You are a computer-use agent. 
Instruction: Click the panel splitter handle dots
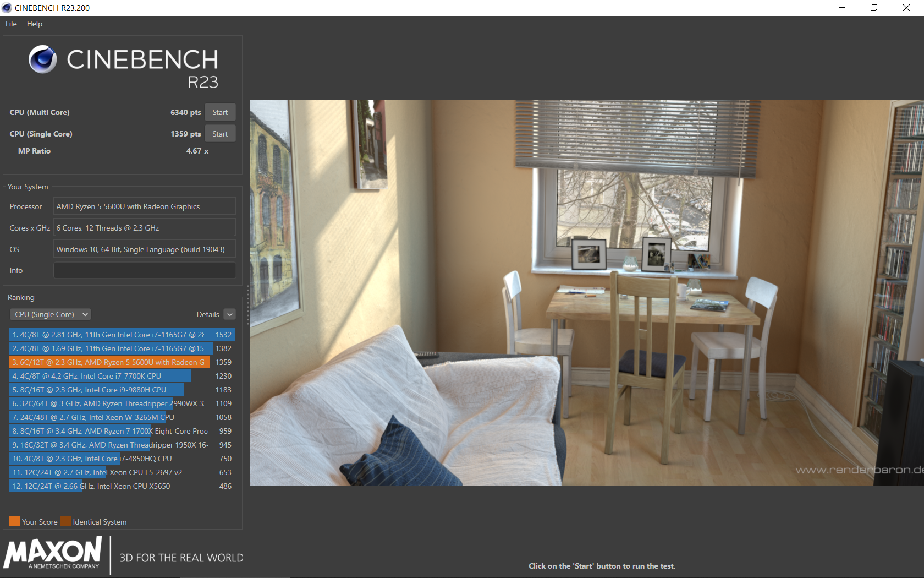[x=248, y=306]
